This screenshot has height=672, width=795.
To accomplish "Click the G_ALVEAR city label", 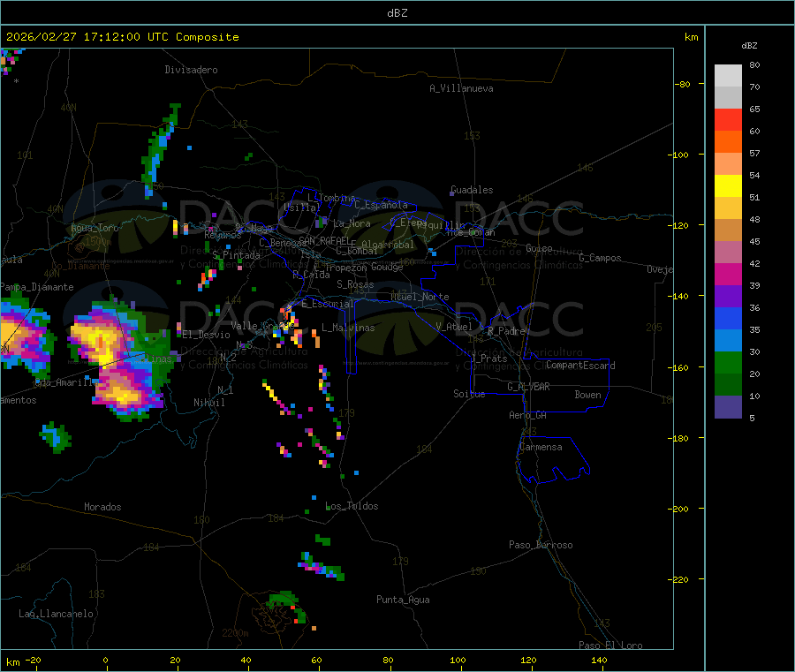I will coord(528,387).
